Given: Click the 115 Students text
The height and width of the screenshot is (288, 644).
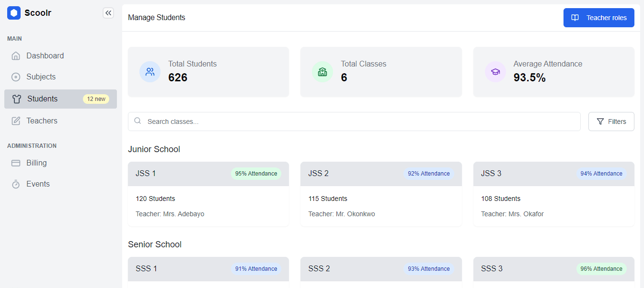Looking at the screenshot, I should tap(328, 199).
